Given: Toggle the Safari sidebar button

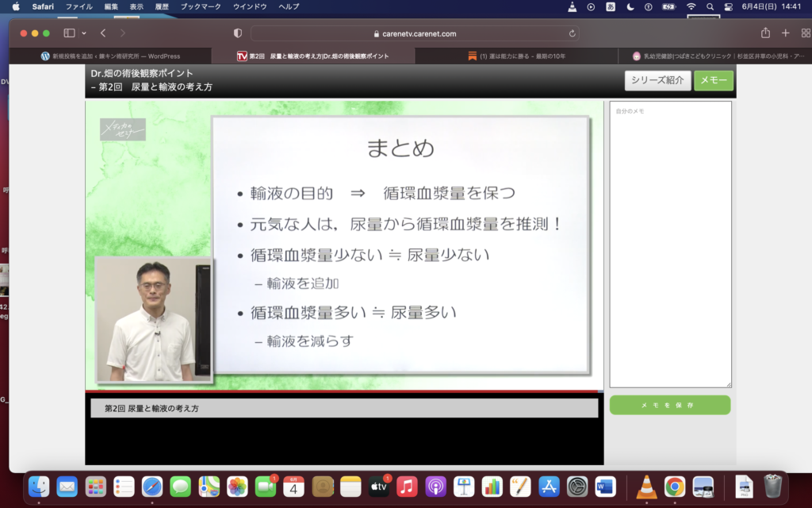Looking at the screenshot, I should pos(69,33).
